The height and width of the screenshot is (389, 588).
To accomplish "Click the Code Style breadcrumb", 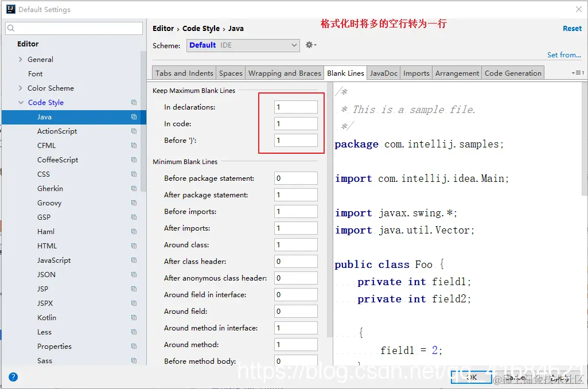I will pyautogui.click(x=201, y=29).
